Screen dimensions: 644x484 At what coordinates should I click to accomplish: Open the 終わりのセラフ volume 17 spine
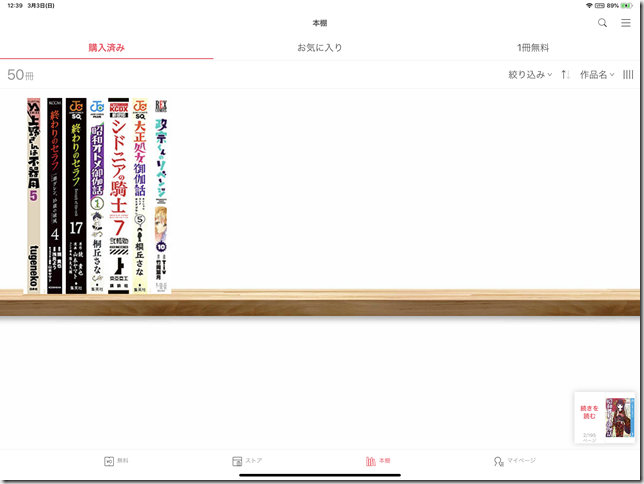click(x=76, y=196)
